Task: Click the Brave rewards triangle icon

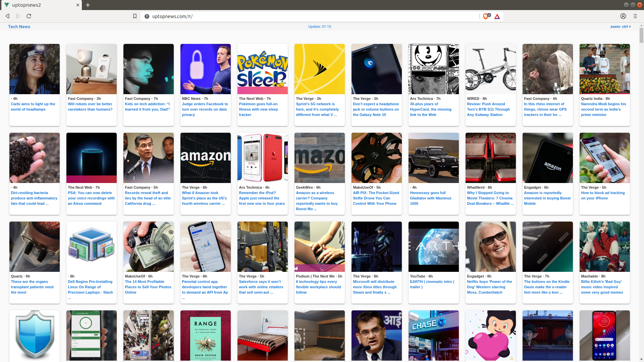Action: 497,16
